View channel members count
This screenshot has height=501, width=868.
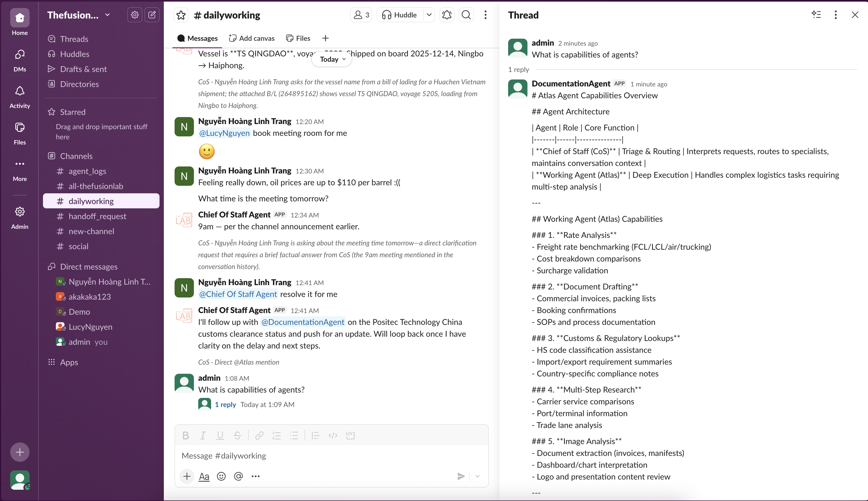point(361,15)
